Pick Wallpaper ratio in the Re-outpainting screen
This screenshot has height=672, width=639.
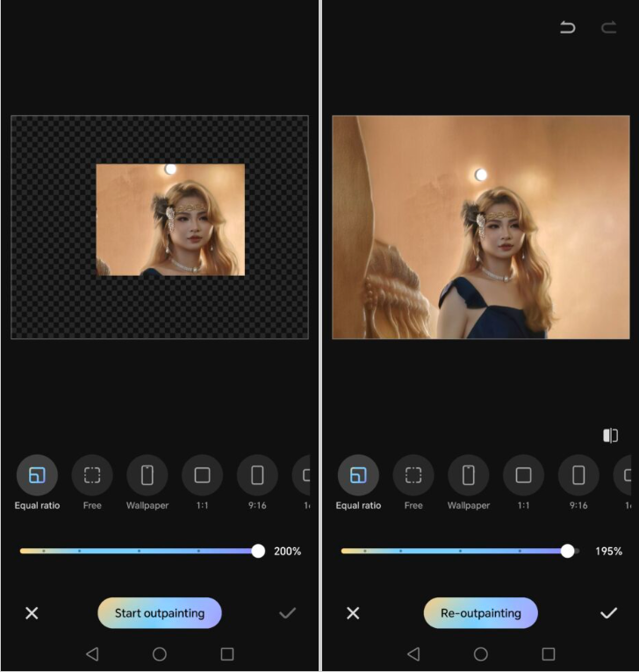[x=469, y=475]
